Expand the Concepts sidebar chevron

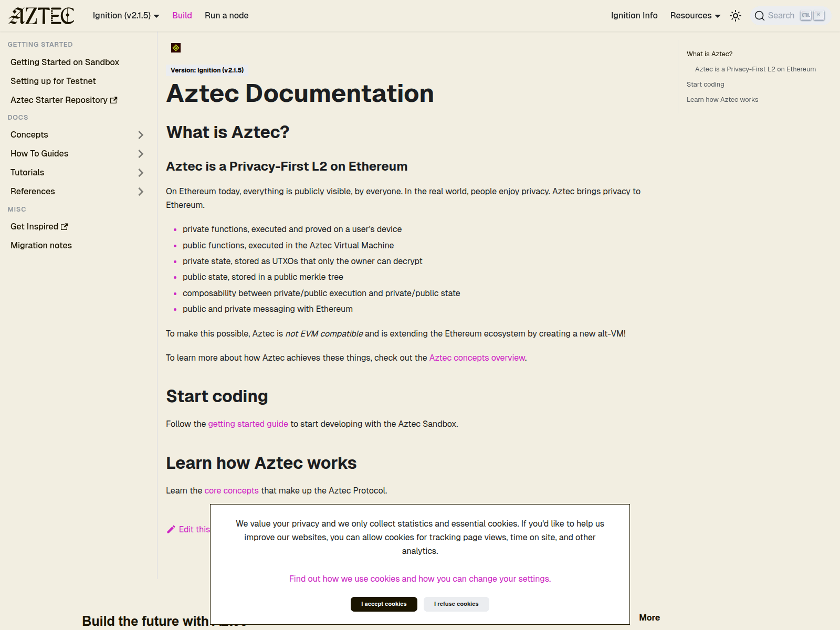[141, 135]
